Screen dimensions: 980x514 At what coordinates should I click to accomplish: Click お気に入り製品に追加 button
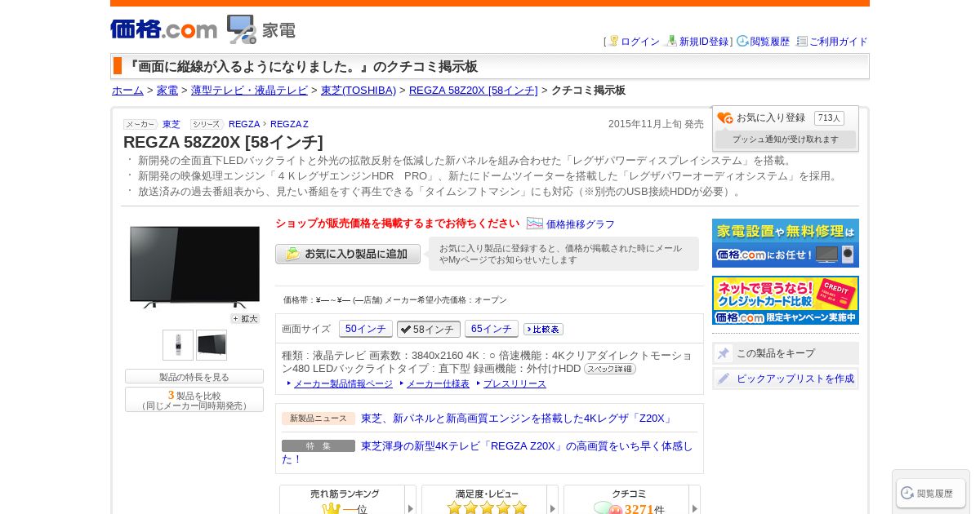(x=348, y=254)
